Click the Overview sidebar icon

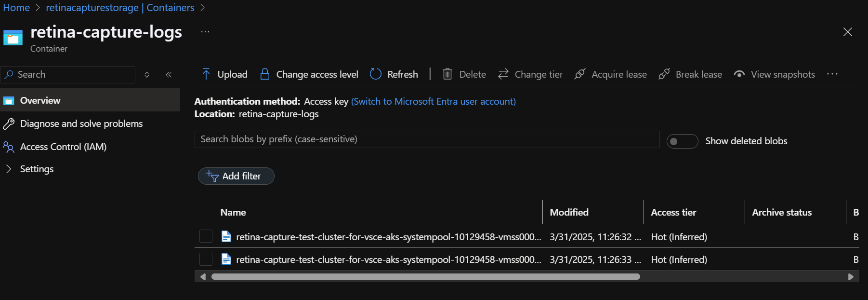click(9, 101)
